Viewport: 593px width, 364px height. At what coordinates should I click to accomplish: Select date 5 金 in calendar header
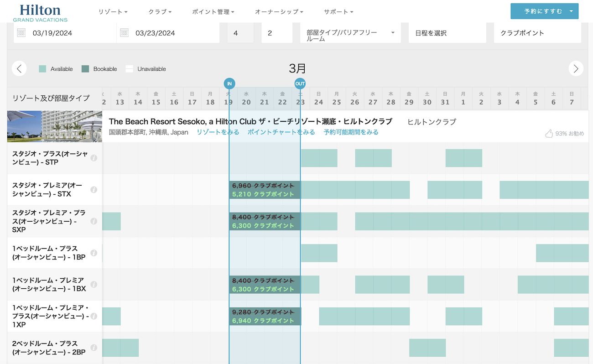coord(536,98)
